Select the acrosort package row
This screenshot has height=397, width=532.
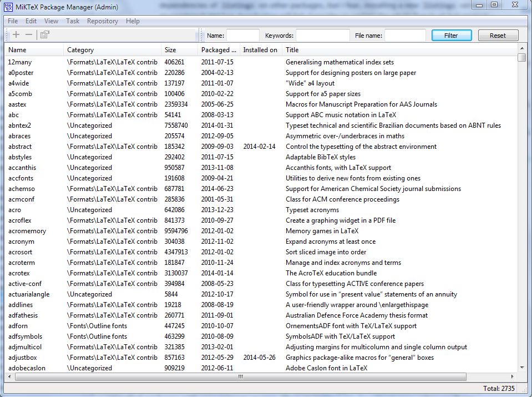pyautogui.click(x=261, y=252)
